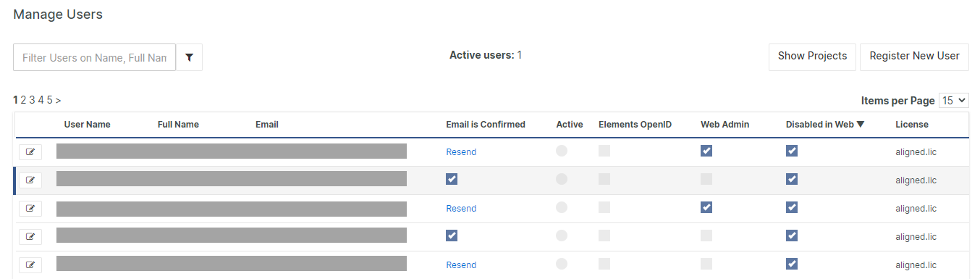This screenshot has height=279, width=980.
Task: Toggle the Active indicator in first row
Action: [x=562, y=151]
